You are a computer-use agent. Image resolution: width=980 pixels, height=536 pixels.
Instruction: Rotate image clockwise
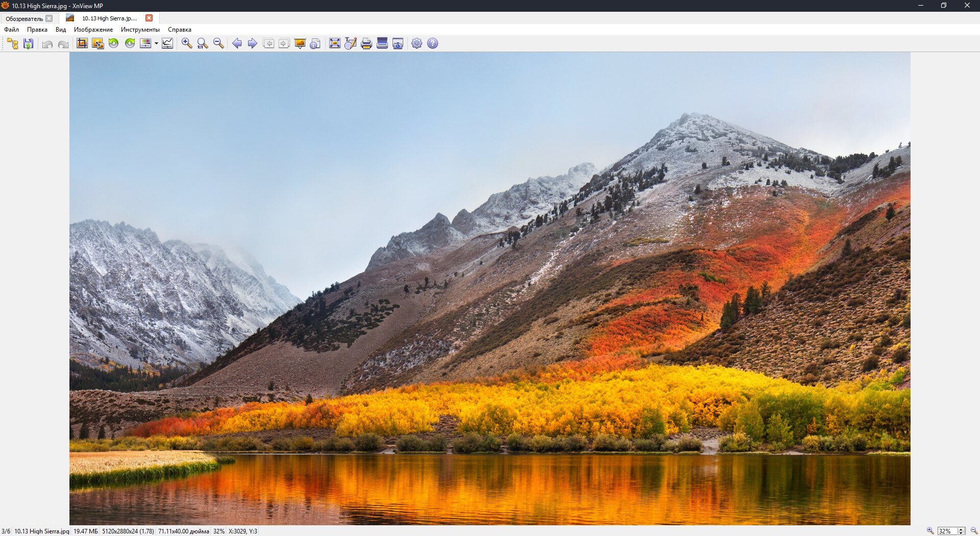tap(130, 43)
